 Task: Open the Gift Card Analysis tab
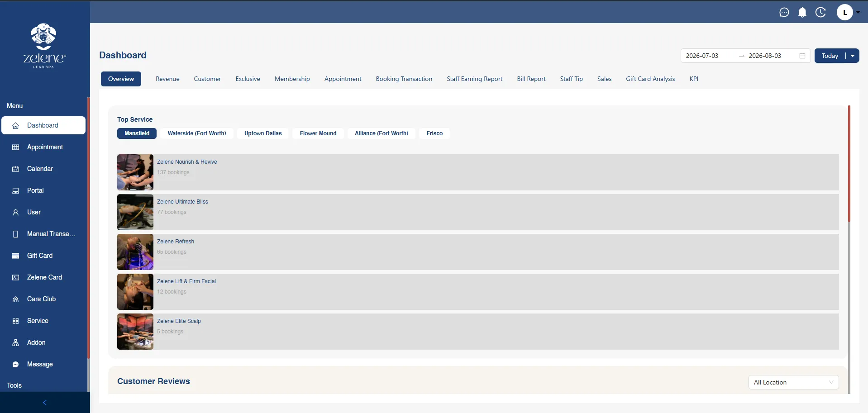tap(650, 79)
